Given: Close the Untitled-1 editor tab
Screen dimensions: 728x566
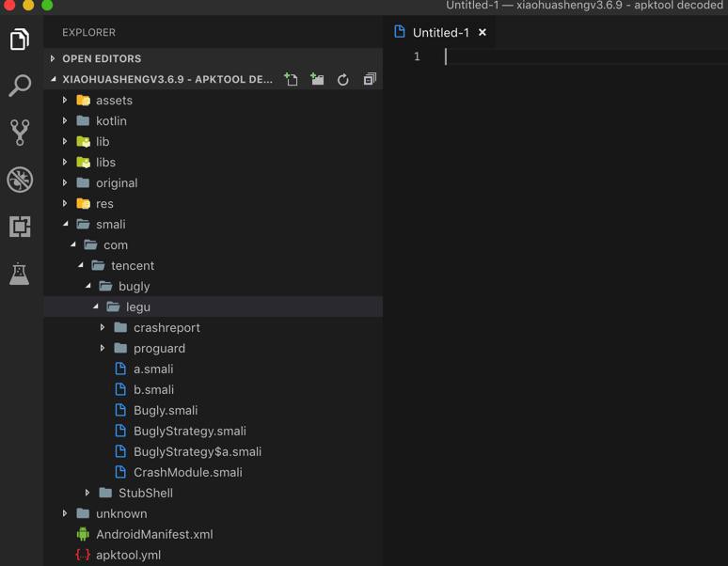Looking at the screenshot, I should 483,33.
